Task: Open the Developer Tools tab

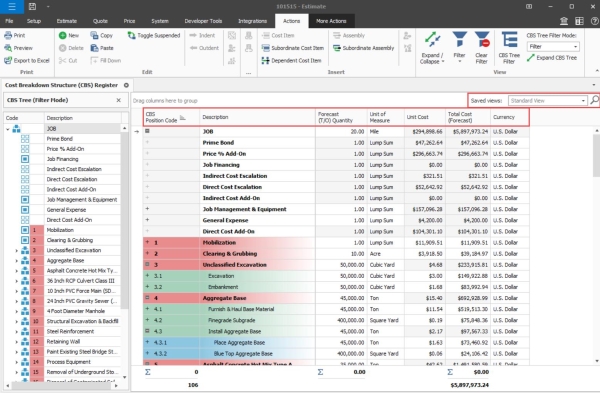Action: (203, 21)
